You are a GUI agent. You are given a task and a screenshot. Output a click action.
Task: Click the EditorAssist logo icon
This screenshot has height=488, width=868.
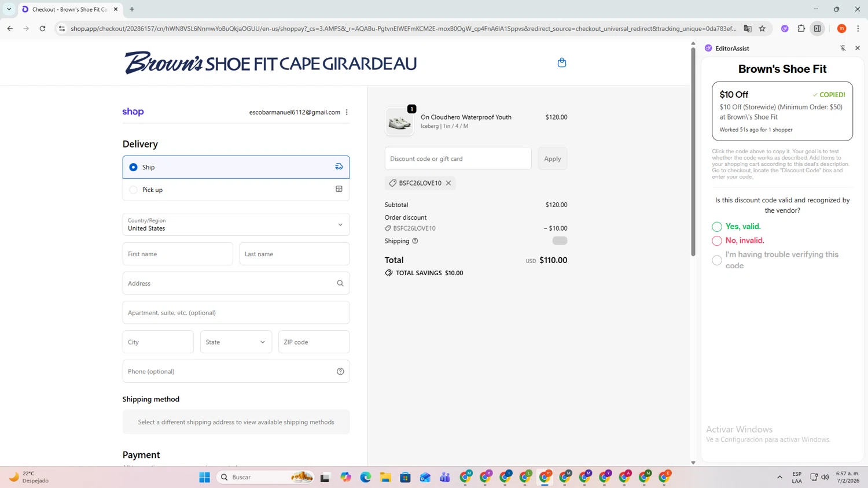click(708, 48)
